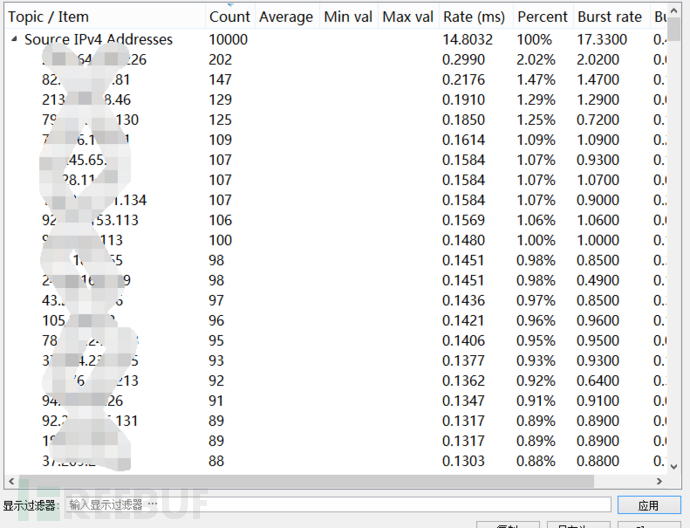Screen dimensions: 690x528
Task: Select the row with count 91
Action: pyautogui.click(x=336, y=401)
